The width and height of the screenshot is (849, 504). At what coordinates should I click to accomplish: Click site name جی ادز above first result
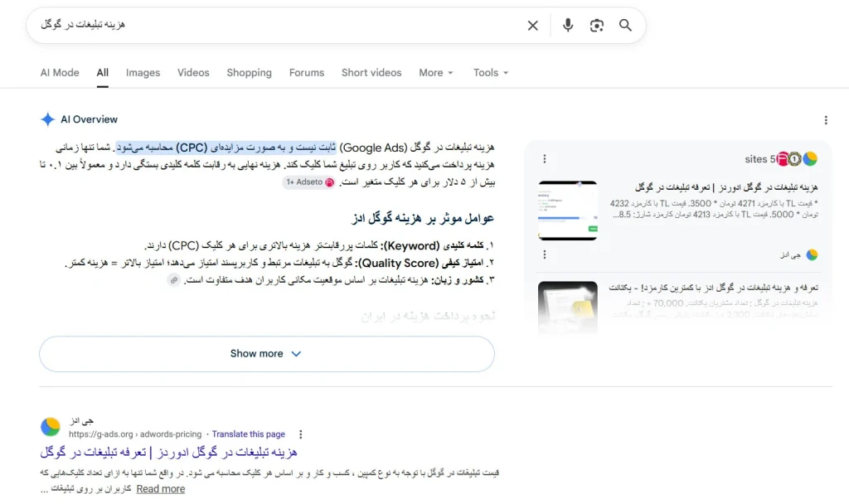(81, 420)
